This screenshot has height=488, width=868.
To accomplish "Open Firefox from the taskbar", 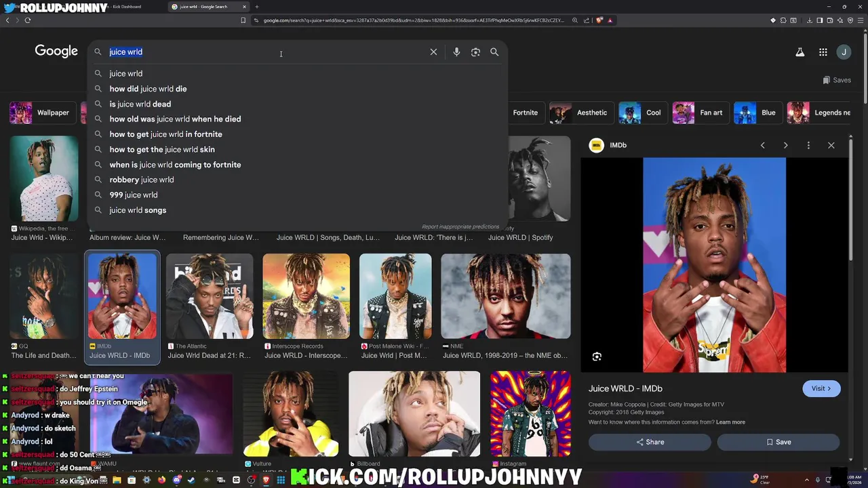I will [x=161, y=480].
